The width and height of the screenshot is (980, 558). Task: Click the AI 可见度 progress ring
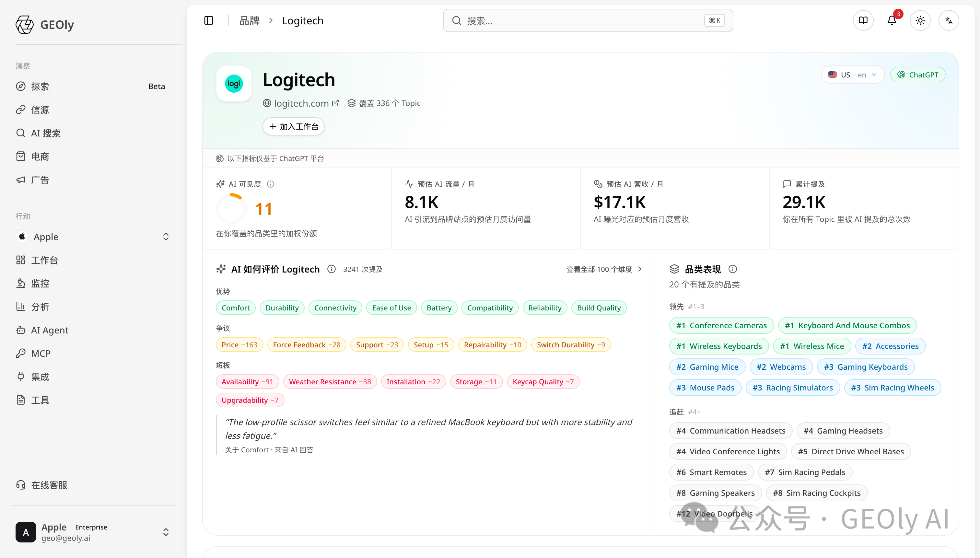pyautogui.click(x=231, y=208)
